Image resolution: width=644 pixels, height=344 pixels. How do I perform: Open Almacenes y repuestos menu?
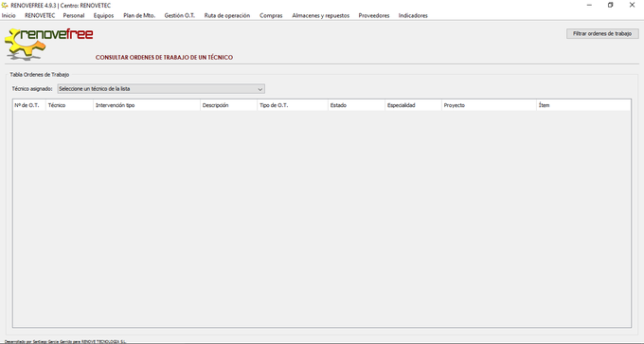tap(321, 15)
